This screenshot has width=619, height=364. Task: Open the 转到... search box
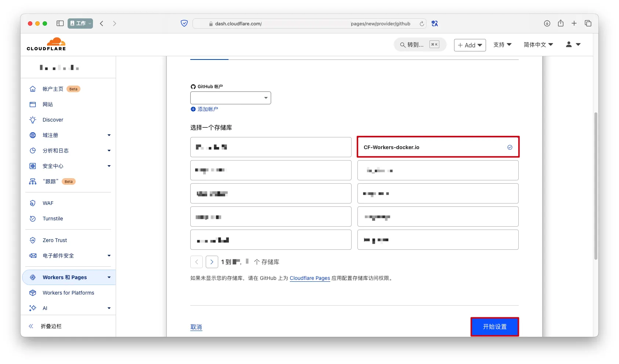[x=420, y=45]
